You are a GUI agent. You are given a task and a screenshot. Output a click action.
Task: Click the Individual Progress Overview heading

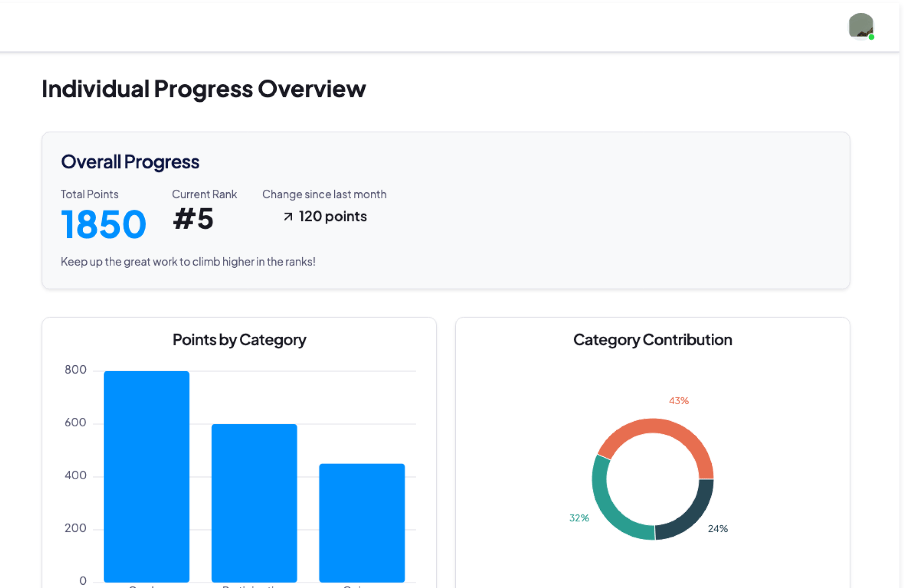pos(204,89)
